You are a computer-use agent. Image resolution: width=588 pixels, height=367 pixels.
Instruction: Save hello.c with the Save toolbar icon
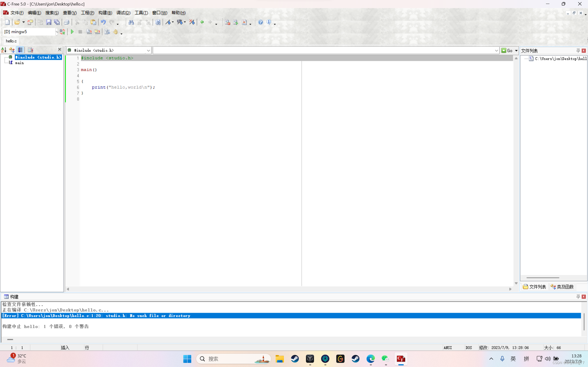[49, 22]
